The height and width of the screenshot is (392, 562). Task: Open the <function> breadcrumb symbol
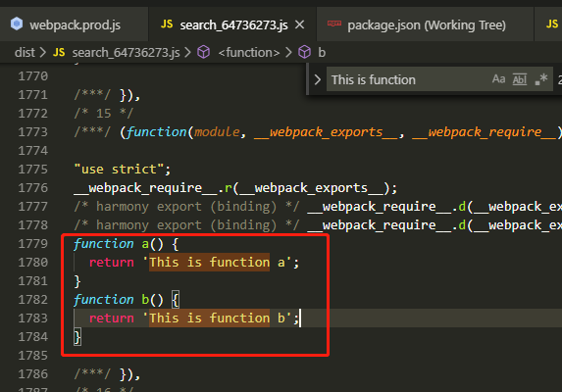click(249, 53)
